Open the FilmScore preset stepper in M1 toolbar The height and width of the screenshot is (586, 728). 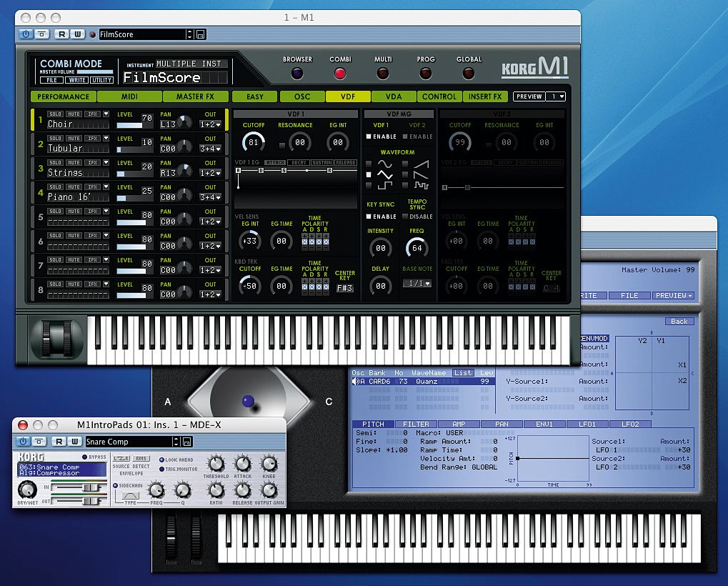(189, 34)
